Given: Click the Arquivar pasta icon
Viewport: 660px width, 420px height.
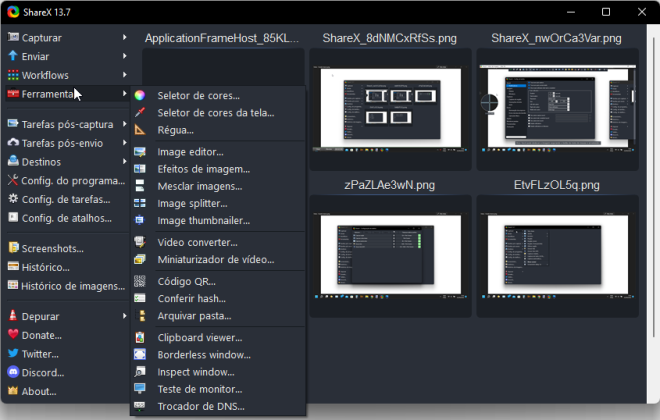Looking at the screenshot, I should [142, 316].
